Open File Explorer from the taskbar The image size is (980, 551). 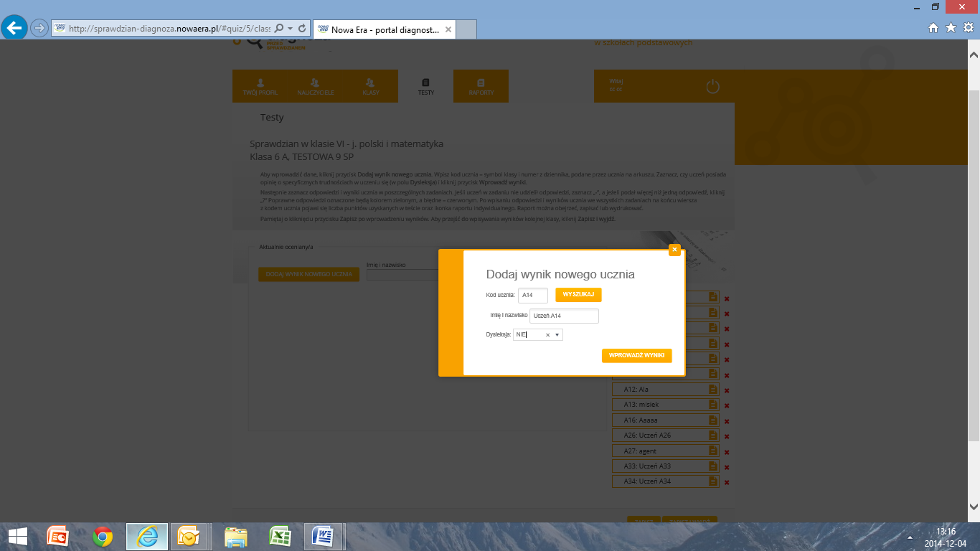point(236,537)
